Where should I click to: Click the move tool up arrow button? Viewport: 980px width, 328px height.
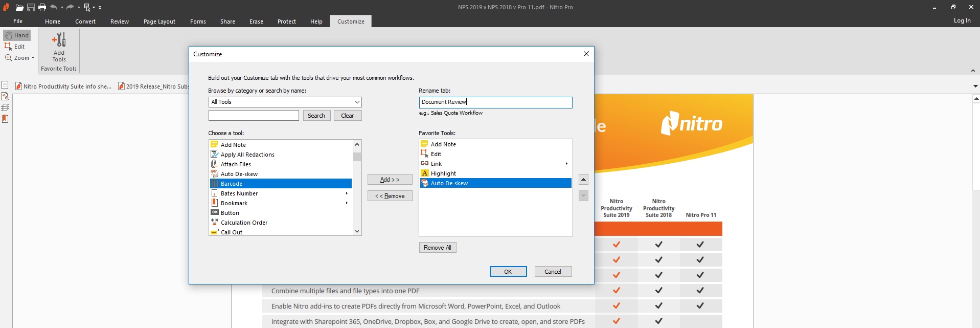coord(583,179)
